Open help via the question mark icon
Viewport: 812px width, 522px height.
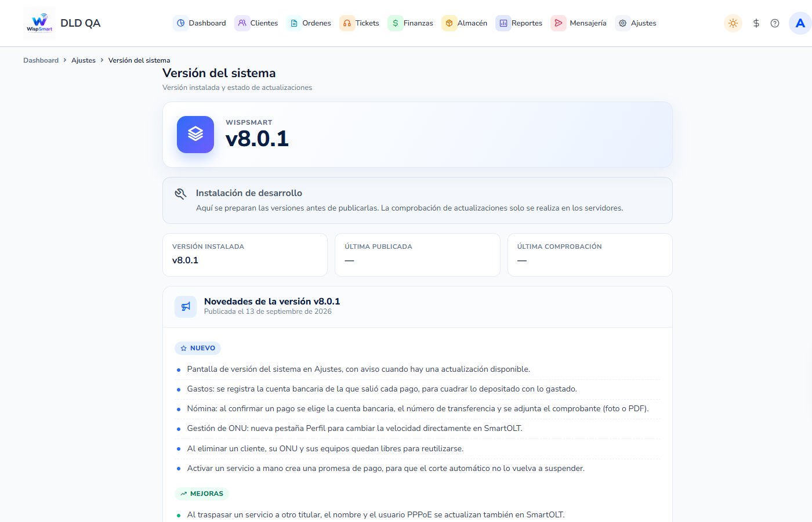tap(775, 23)
